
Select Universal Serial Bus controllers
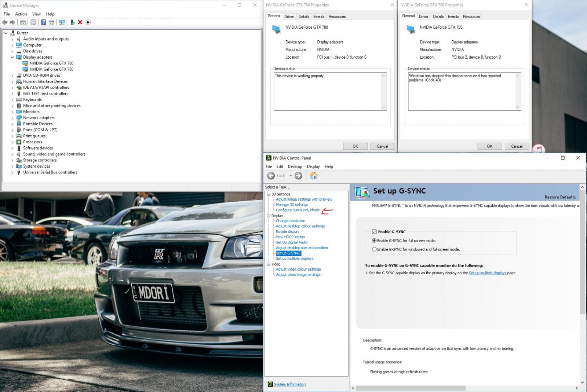(x=50, y=172)
